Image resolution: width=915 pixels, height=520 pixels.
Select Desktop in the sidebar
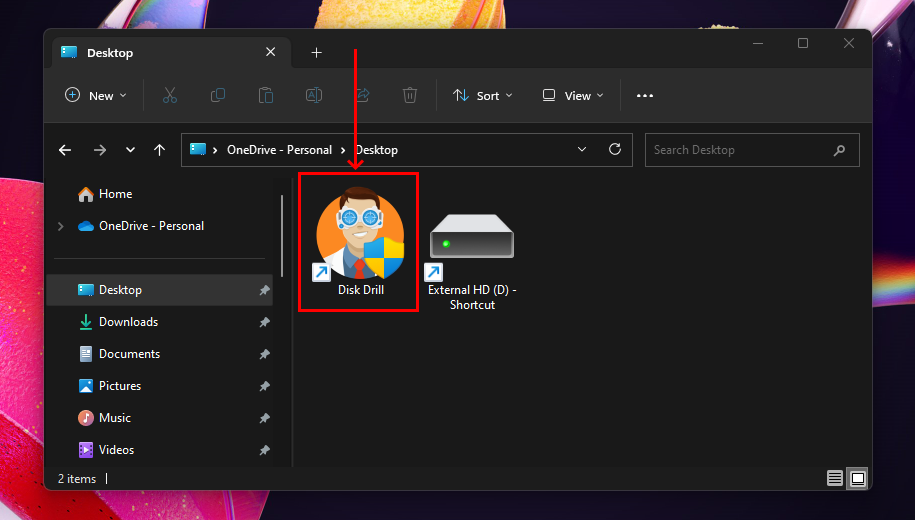[159, 290]
